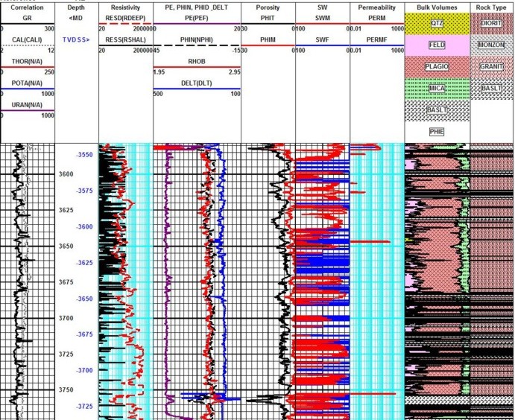Click the 3650 depth marker
The width and height of the screenshot is (515, 420).
click(x=67, y=246)
